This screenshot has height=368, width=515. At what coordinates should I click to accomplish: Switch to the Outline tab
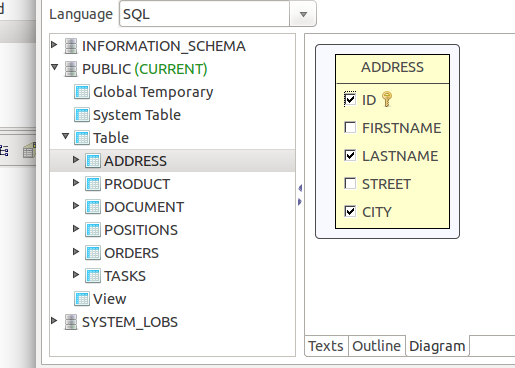(377, 346)
